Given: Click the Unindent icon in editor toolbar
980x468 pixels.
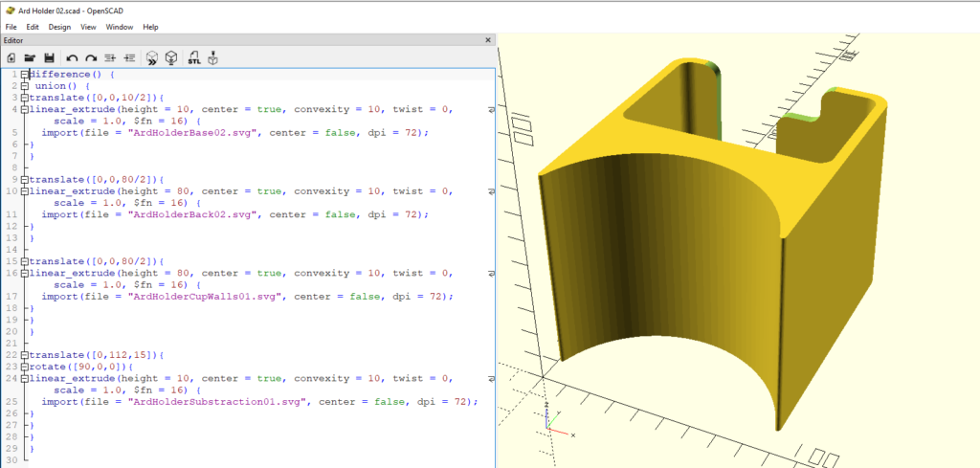Looking at the screenshot, I should coord(110,58).
